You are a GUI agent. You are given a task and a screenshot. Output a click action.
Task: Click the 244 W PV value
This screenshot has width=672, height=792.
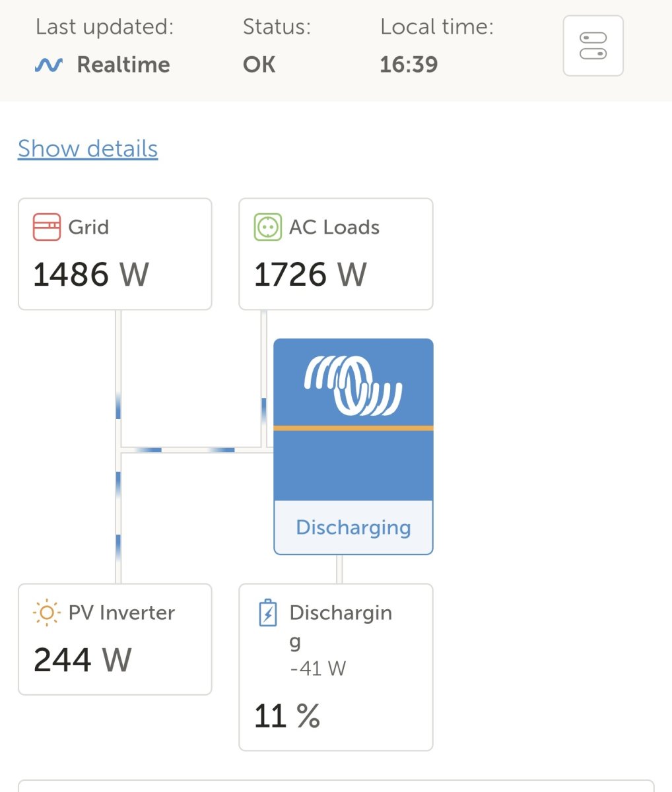[x=83, y=659]
